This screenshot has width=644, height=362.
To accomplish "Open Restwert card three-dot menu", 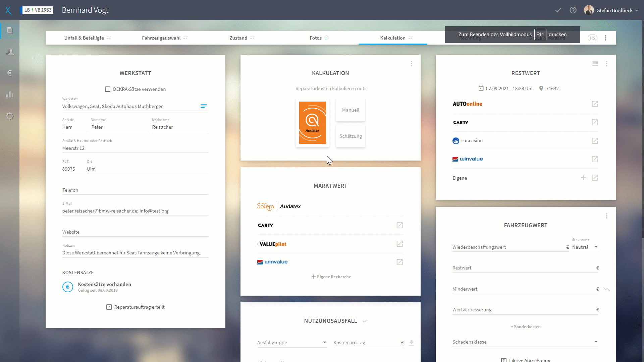I will coord(606,64).
